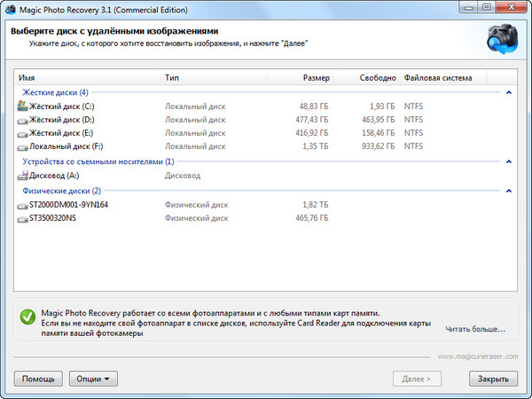532x399 pixels.
Task: Open the Читать больше link
Action: point(475,330)
